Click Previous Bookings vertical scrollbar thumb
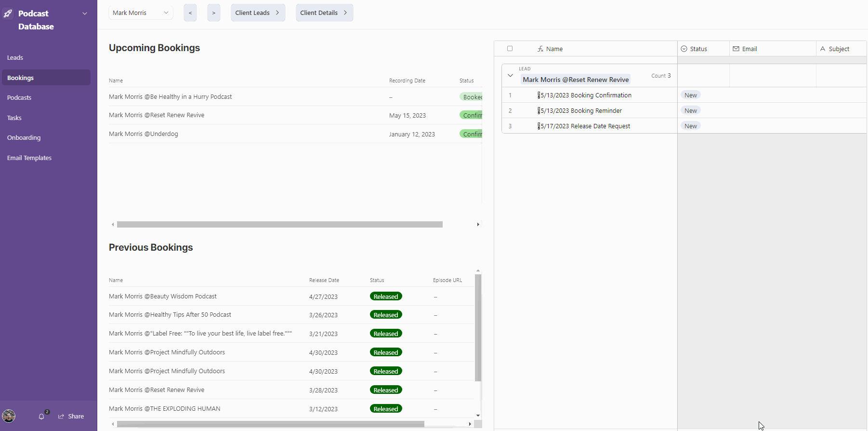Screen dimensions: 868x431 point(478,328)
